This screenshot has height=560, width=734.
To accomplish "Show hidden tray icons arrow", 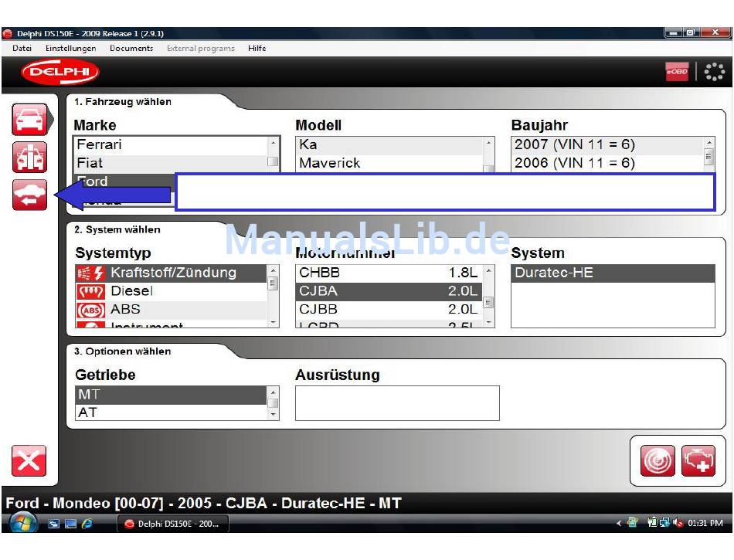I will pos(619,524).
